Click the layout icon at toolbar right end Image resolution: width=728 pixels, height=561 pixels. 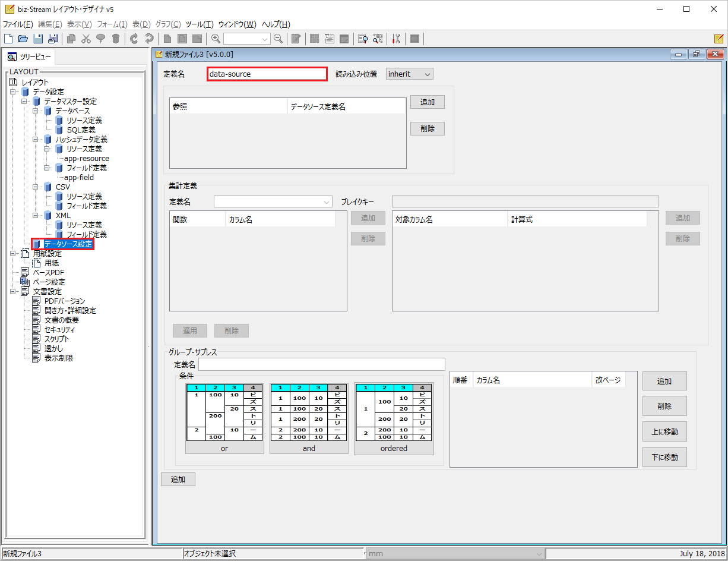click(x=718, y=39)
